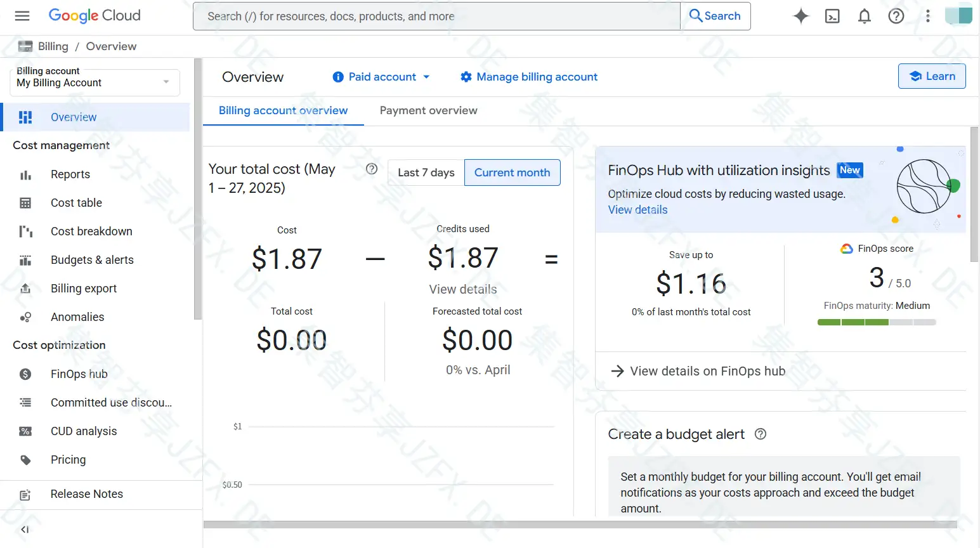The height and width of the screenshot is (548, 980).
Task: Click the Anomalies icon
Action: tap(25, 317)
